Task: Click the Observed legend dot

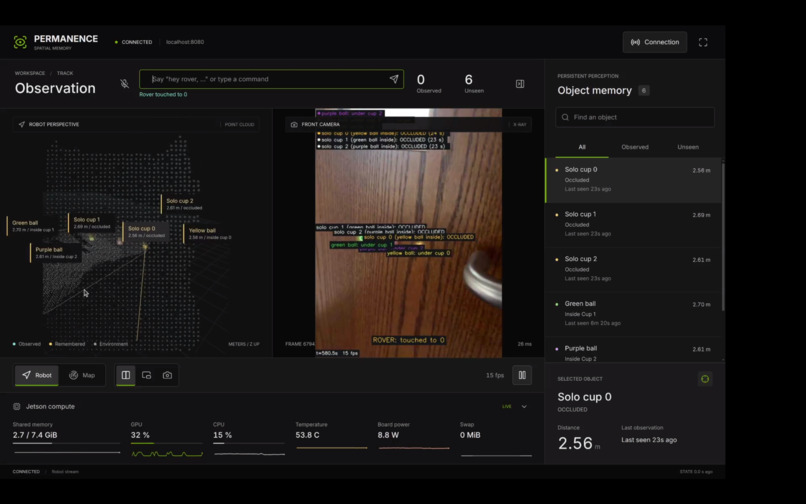Action: click(x=14, y=344)
